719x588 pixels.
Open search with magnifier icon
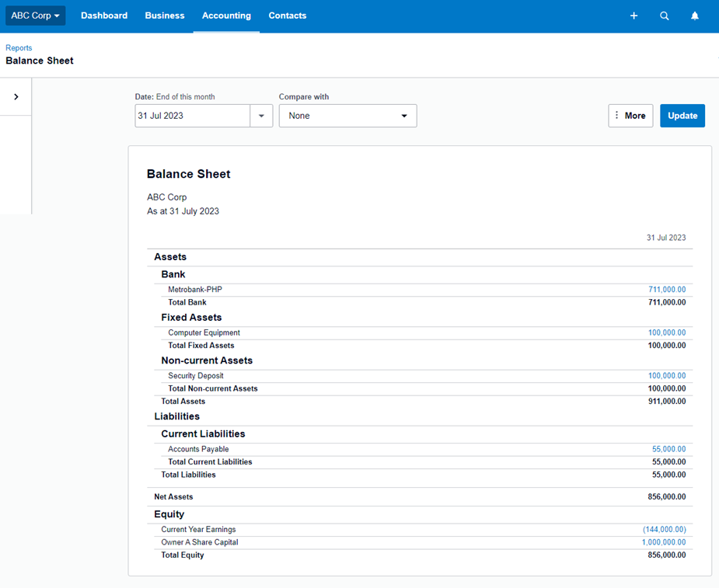[664, 16]
